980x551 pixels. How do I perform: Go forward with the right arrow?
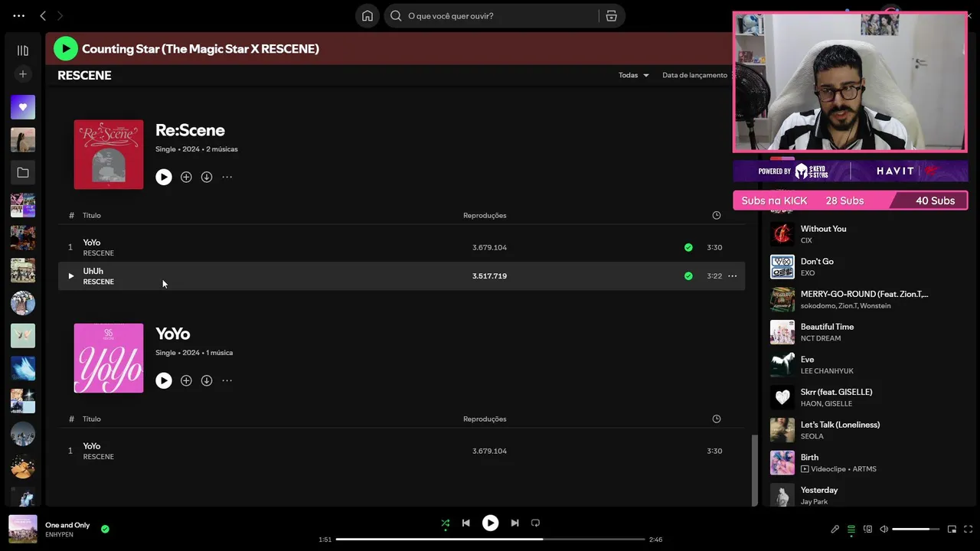(60, 15)
